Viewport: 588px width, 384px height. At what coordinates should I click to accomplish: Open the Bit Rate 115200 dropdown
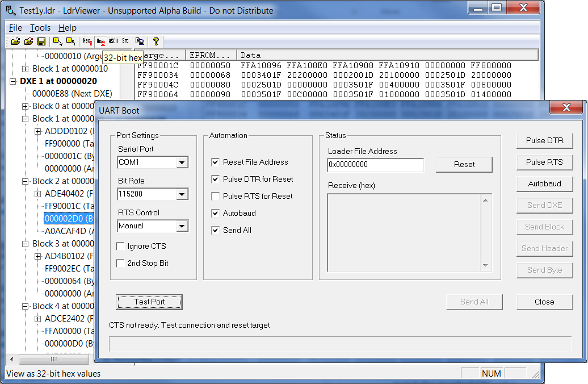pyautogui.click(x=182, y=194)
